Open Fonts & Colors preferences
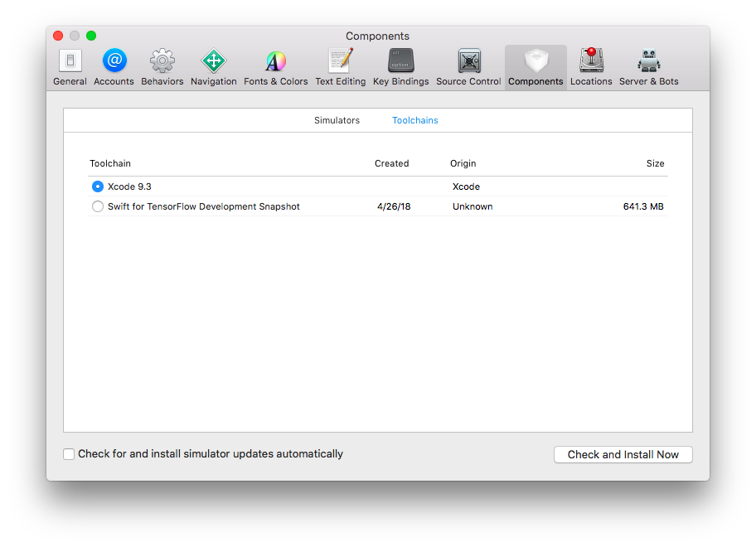 (275, 67)
